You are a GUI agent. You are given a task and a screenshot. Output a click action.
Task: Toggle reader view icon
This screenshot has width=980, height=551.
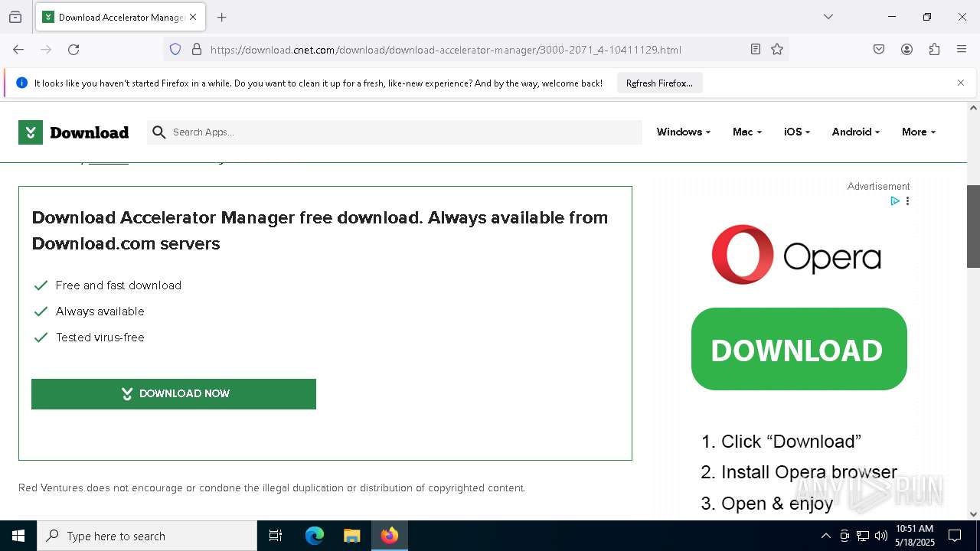pyautogui.click(x=756, y=50)
